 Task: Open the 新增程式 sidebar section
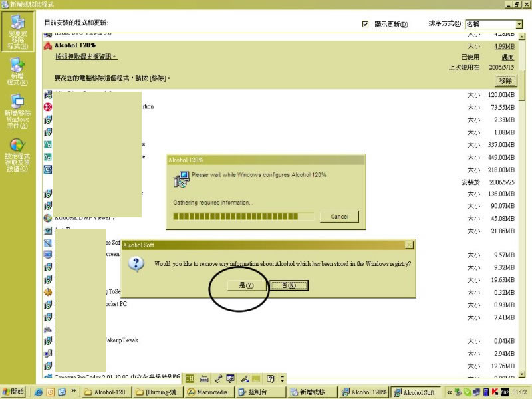pyautogui.click(x=17, y=72)
